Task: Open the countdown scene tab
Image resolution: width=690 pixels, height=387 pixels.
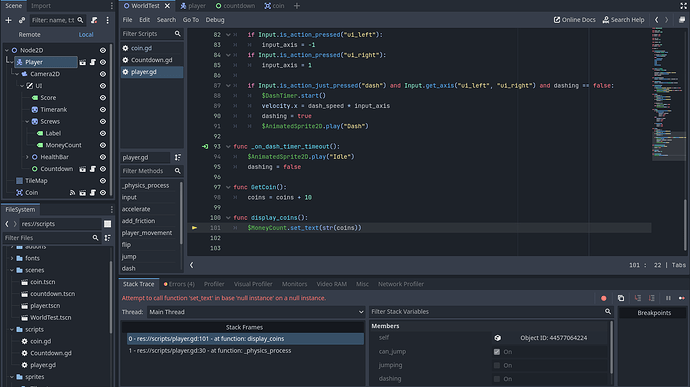Action: (x=235, y=6)
